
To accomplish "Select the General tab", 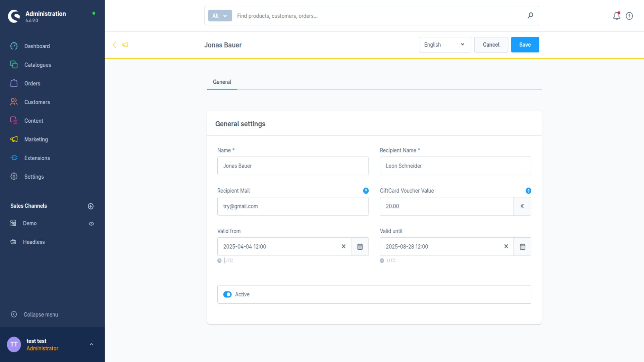I will [x=222, y=82].
